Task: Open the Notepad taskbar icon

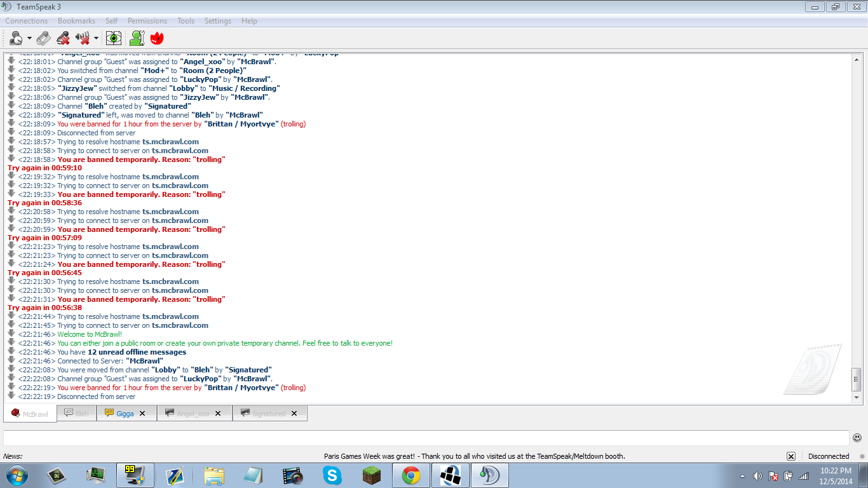Action: (254, 475)
